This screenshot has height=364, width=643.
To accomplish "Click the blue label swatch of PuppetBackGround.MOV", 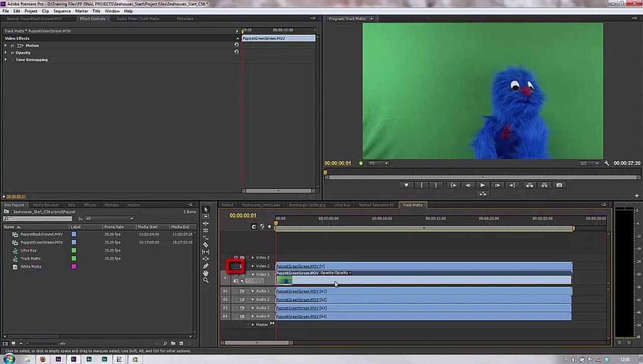I will click(x=74, y=234).
